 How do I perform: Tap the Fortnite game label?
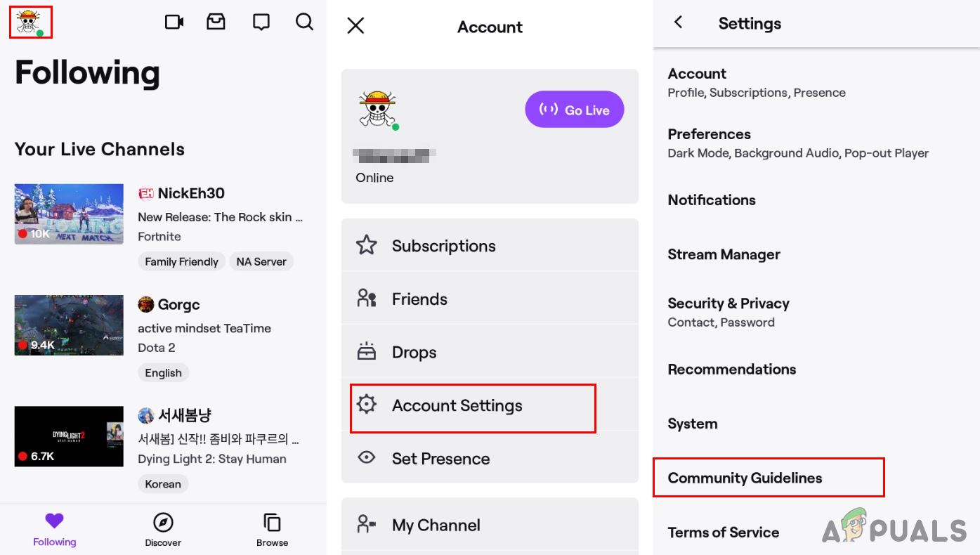point(159,237)
